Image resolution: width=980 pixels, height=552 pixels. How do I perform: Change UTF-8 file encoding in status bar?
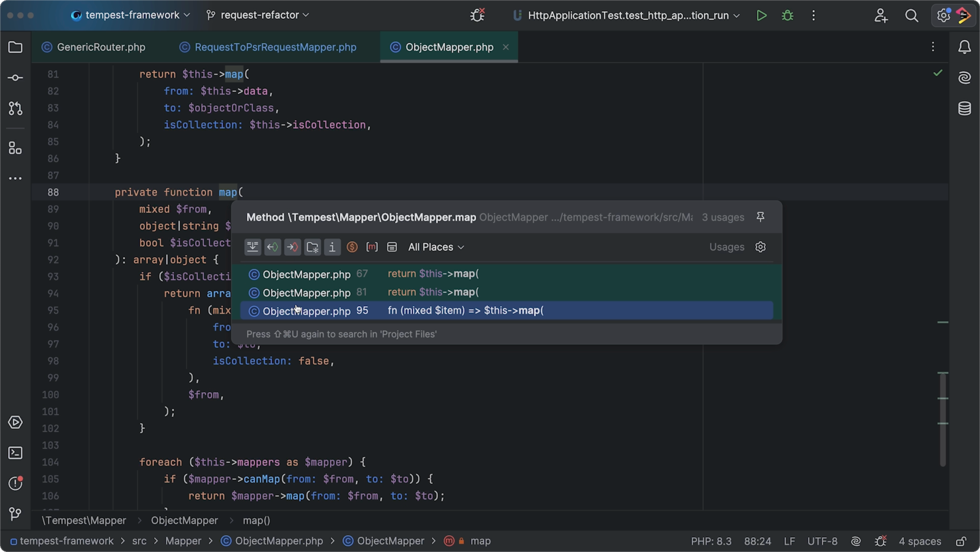pos(823,541)
